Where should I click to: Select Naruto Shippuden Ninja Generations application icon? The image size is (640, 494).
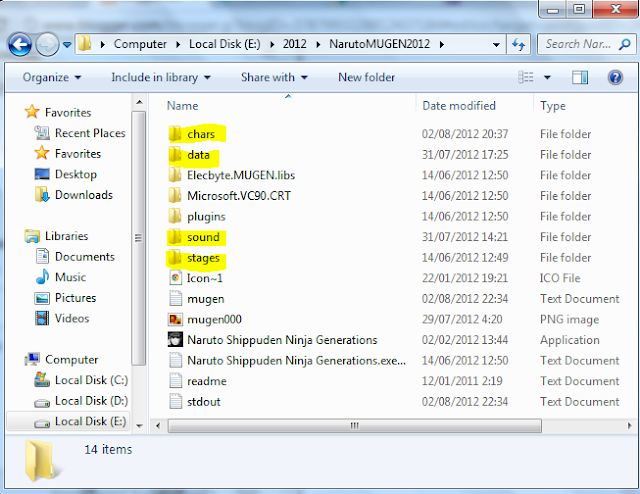coord(175,339)
